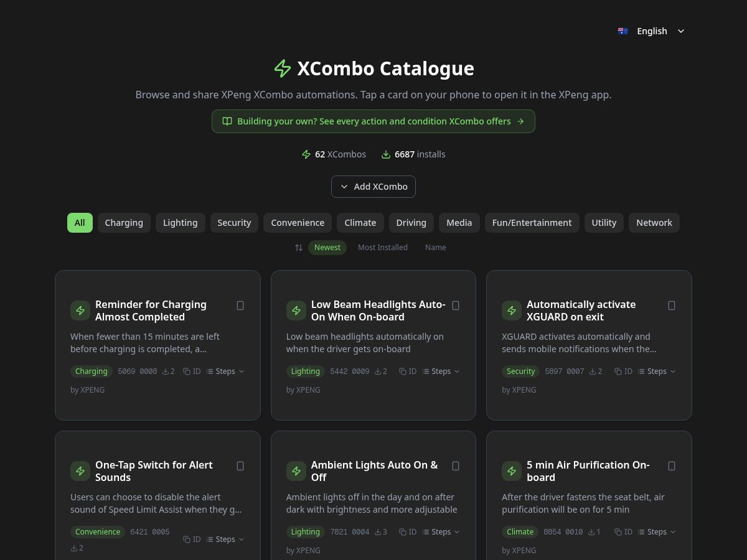Click lightning badge on Reminder for Charging card

tap(80, 310)
